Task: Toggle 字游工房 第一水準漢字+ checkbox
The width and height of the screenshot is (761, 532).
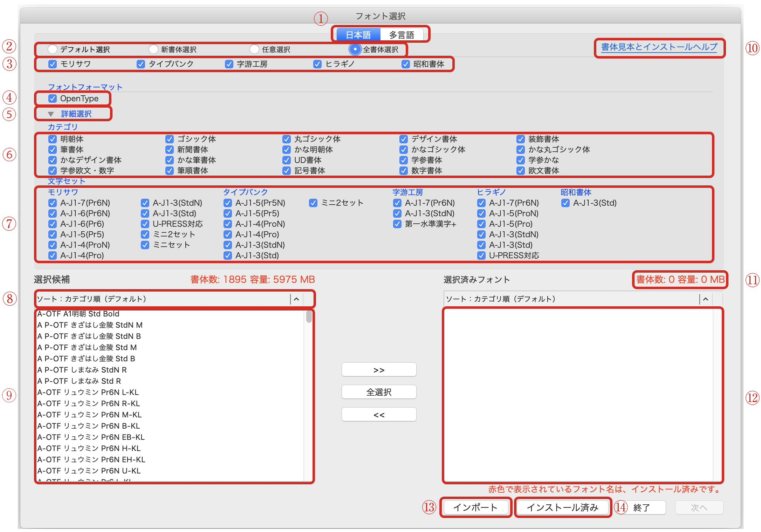Action: 397,224
